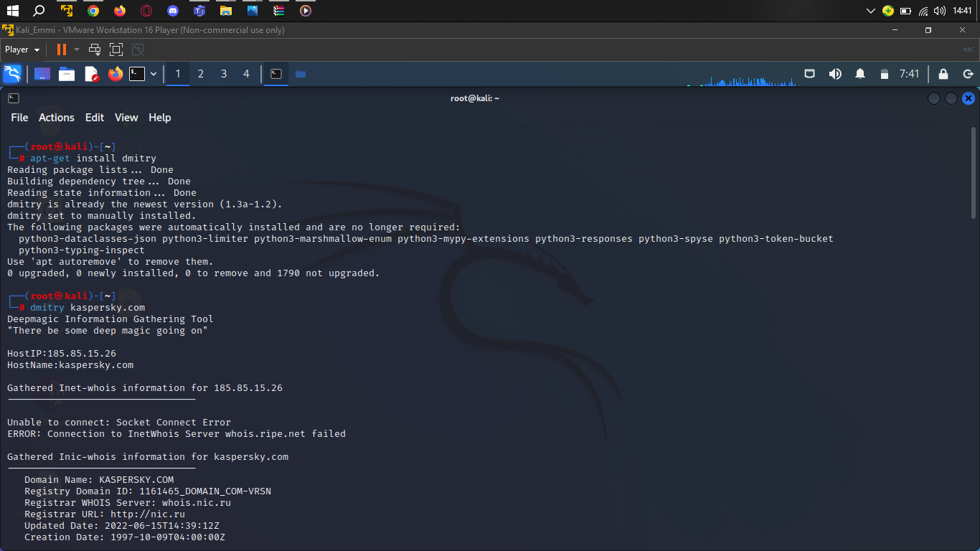Maximize the root@kali terminal window
The image size is (980, 551).
951,98
